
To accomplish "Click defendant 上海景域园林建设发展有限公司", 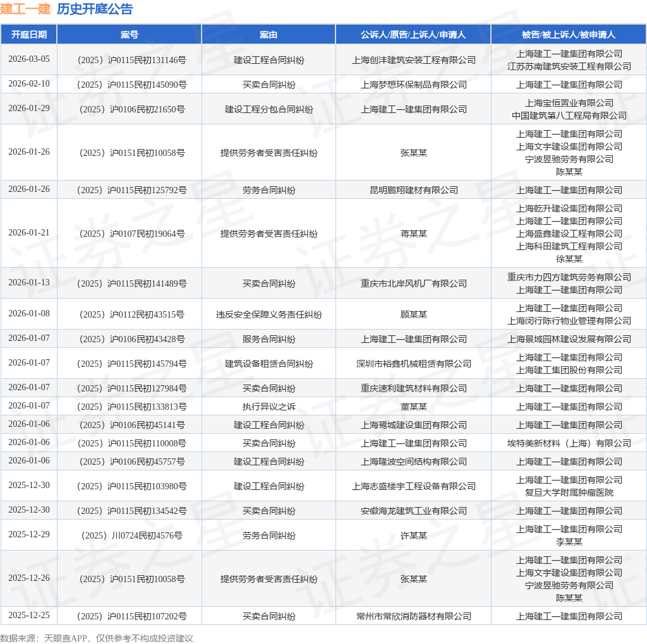I will point(569,339).
